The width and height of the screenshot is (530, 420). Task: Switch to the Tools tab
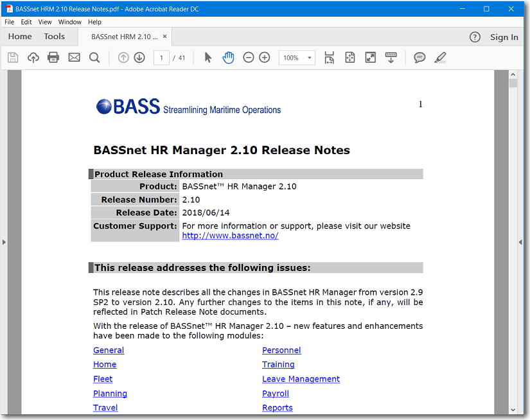coord(55,37)
